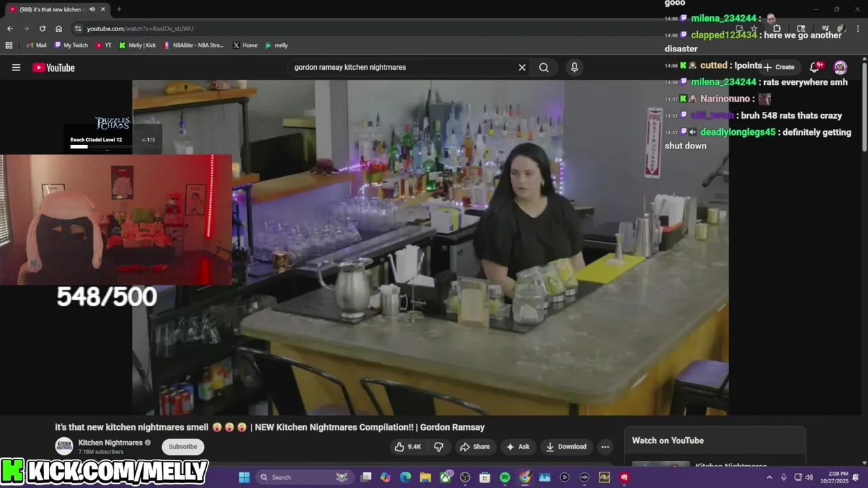Subscribe to the Kitchen Nightmares channel
This screenshot has height=488, width=868.
coord(182,447)
